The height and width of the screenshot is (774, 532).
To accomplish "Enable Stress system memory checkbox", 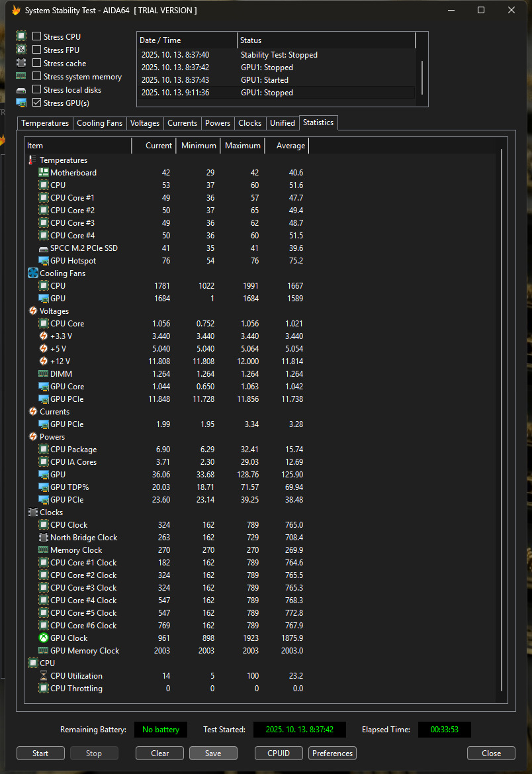I will tap(36, 76).
